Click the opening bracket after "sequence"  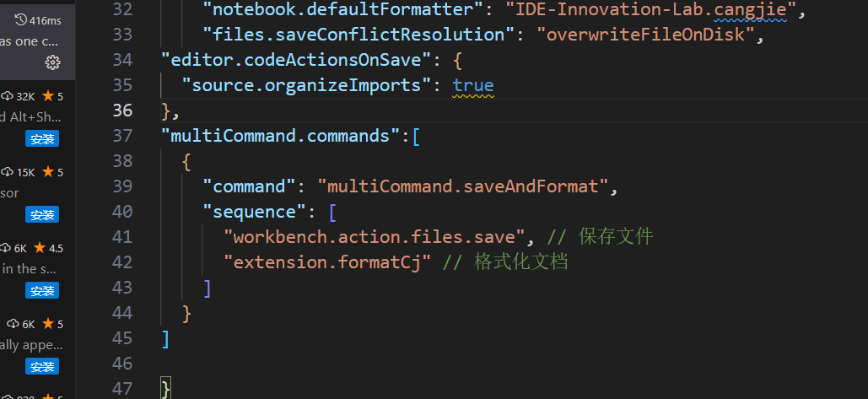[332, 212]
